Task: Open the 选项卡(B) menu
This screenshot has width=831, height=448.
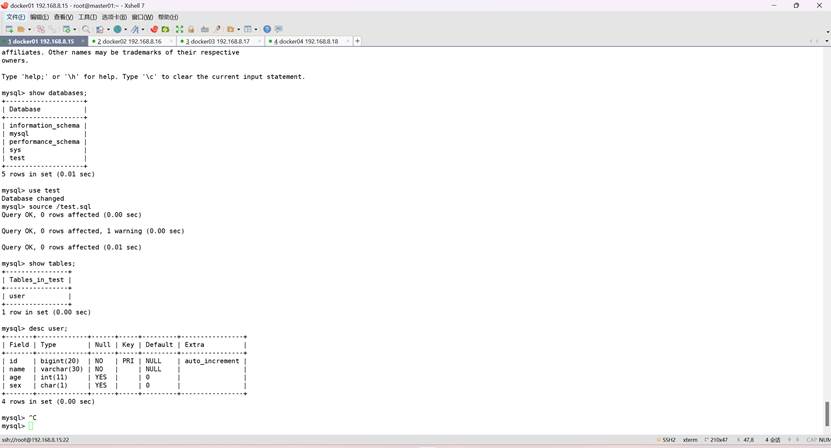Action: coord(114,17)
